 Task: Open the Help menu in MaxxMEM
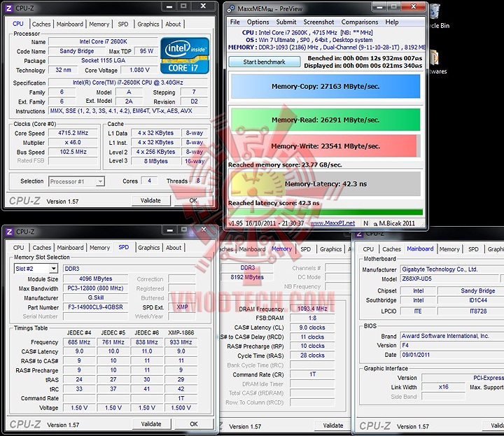coord(392,22)
